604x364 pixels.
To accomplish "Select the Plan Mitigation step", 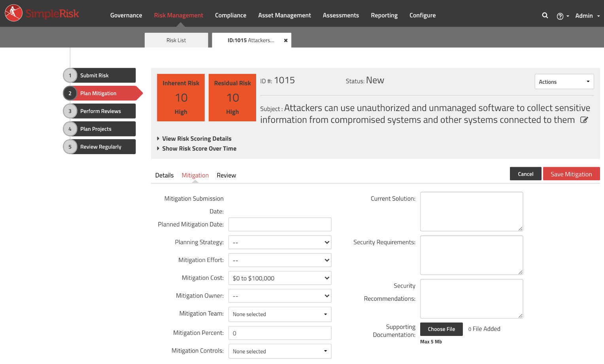I will pos(99,93).
